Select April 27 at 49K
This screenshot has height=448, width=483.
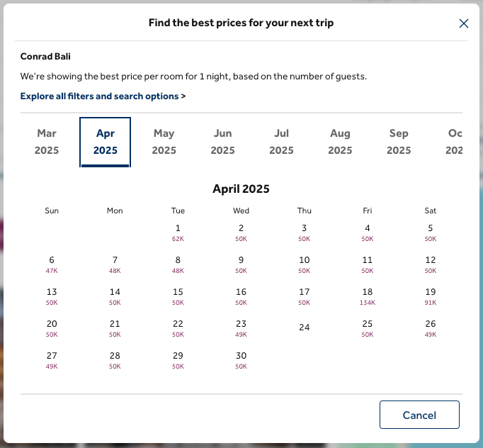click(52, 360)
